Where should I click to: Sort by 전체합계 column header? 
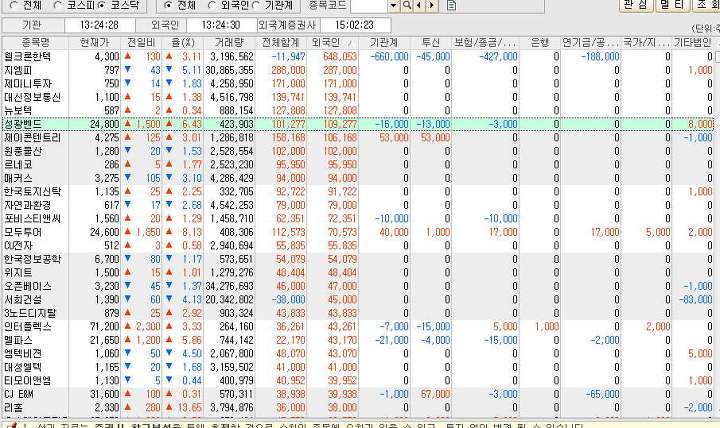(281, 43)
